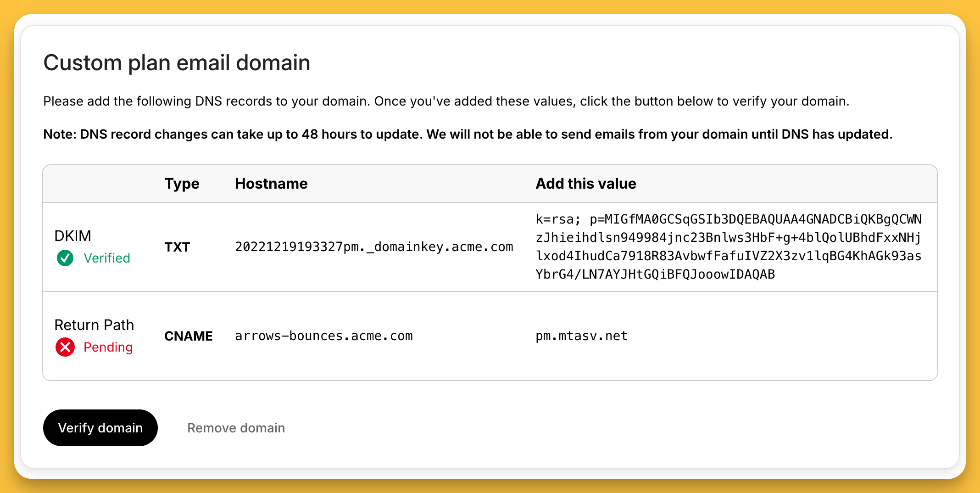Click the DKIM row label
The width and height of the screenshot is (980, 493).
pos(72,236)
